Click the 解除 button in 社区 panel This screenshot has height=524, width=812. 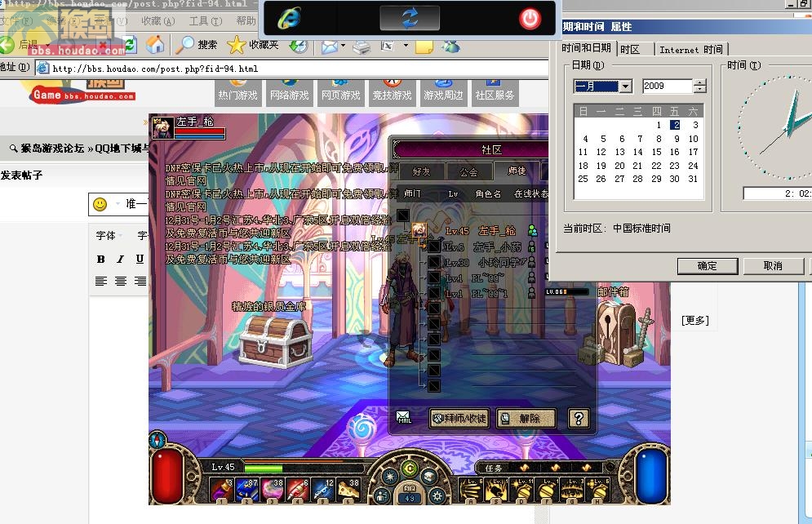point(526,418)
